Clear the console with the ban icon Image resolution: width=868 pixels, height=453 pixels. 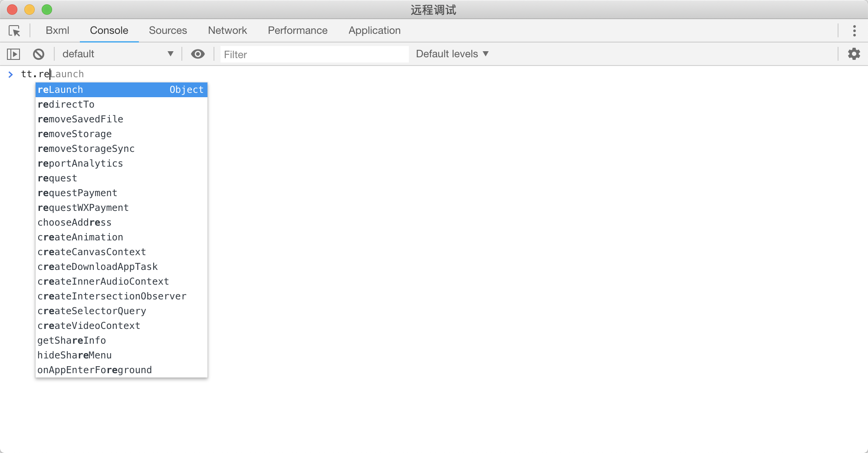point(39,54)
